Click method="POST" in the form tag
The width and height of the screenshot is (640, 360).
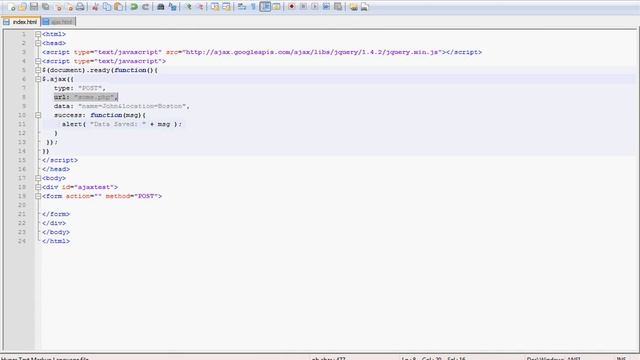pos(133,196)
